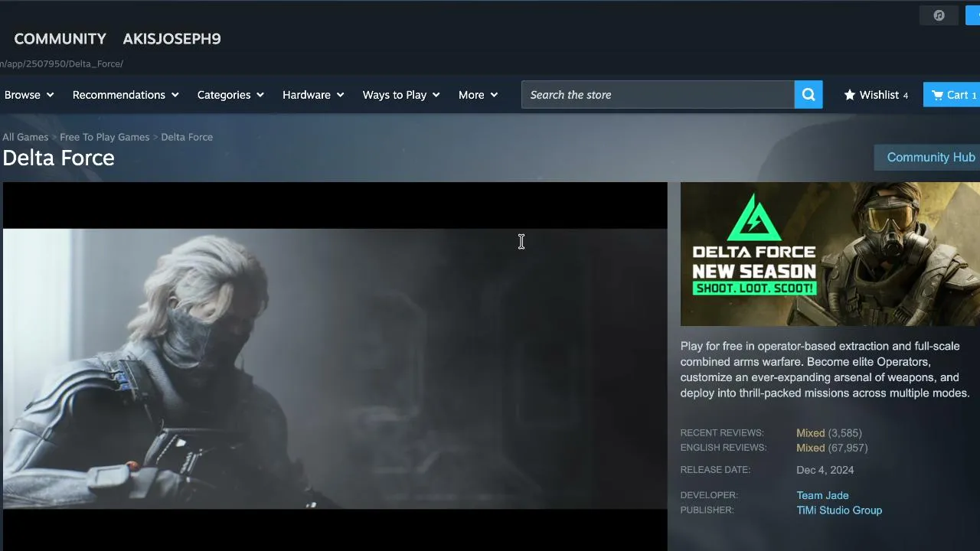
Task: Follow the All Games breadcrumb link
Action: (25, 137)
